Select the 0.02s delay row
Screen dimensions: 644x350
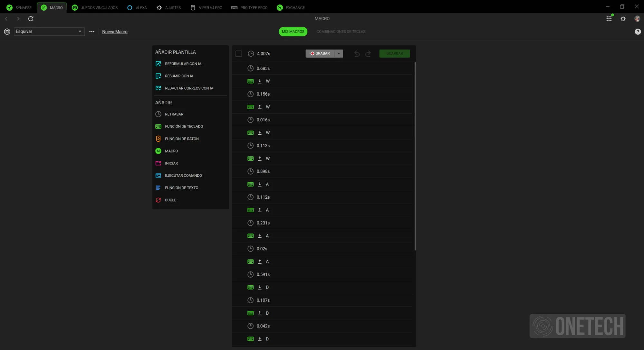(322, 249)
